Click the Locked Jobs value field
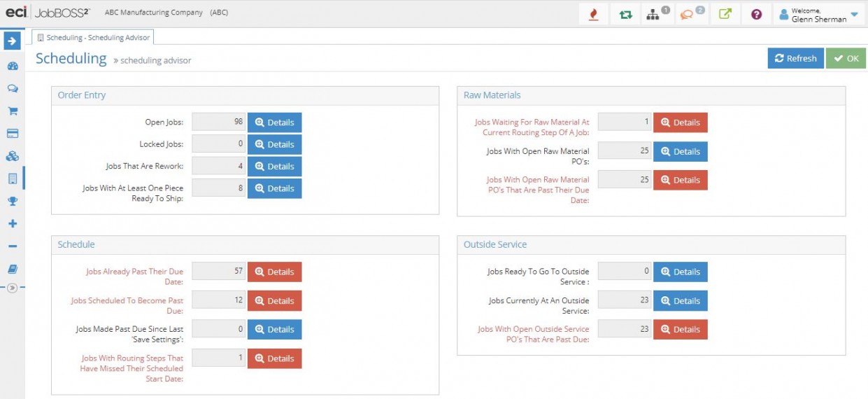Viewport: 868px width, 399px height. [218, 144]
